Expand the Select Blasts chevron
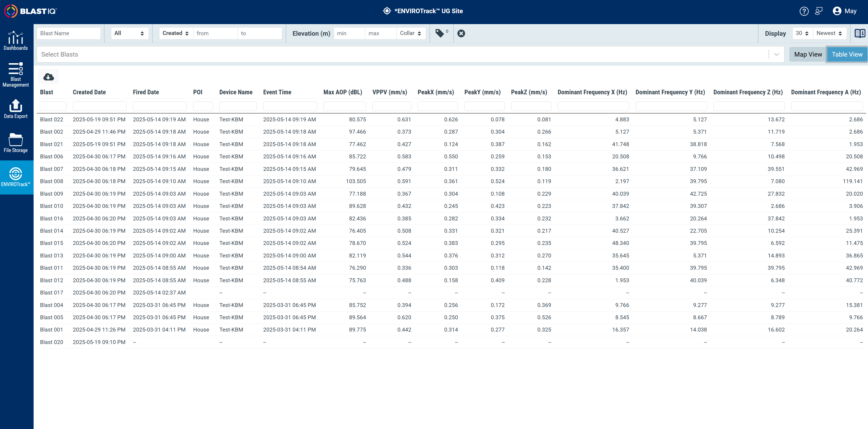 pyautogui.click(x=777, y=54)
